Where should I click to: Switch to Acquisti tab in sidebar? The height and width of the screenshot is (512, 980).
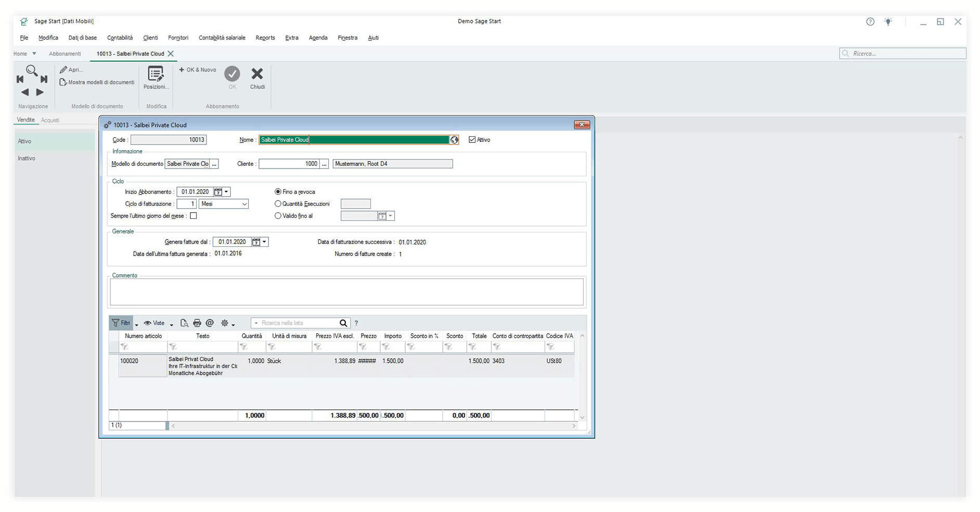[50, 120]
